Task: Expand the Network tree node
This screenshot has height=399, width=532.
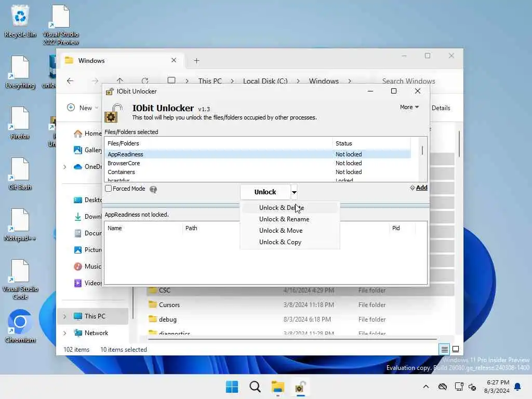Action: [65, 333]
